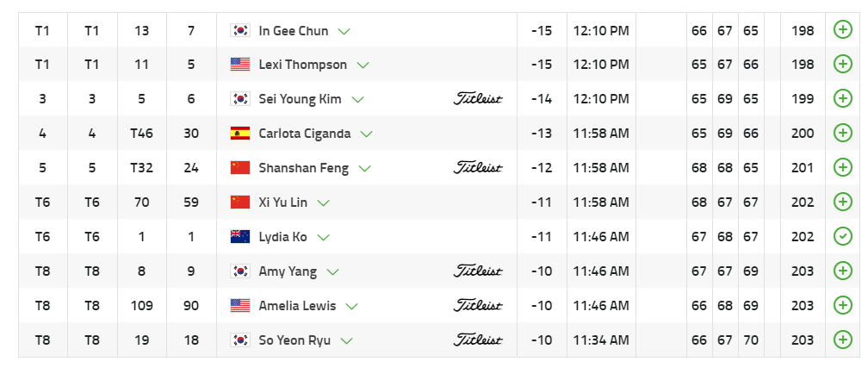868x374 pixels.
Task: Click the USA flag beside Lexi Thompson
Action: [x=240, y=65]
